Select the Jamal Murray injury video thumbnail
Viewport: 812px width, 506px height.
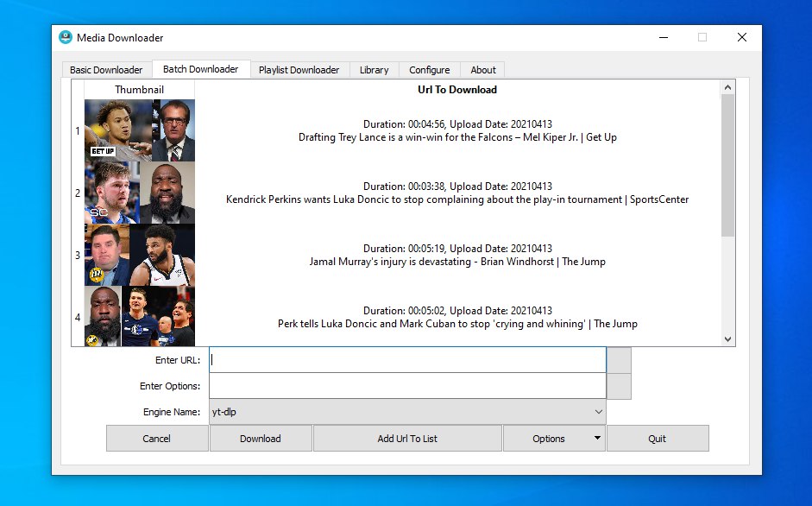tap(140, 255)
